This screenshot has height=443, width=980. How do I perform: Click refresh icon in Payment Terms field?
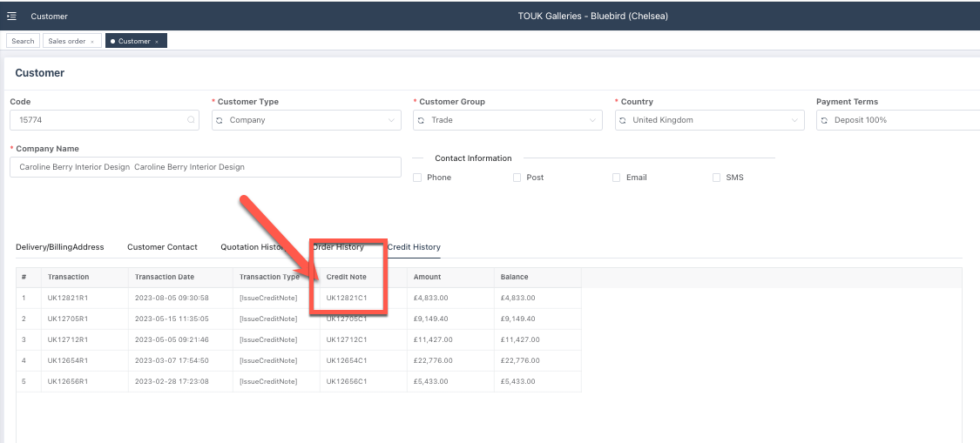824,120
